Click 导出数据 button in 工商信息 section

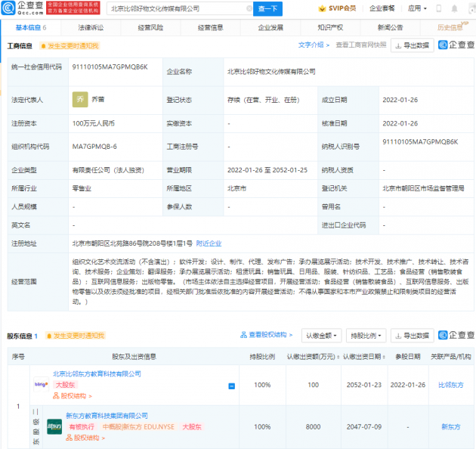click(413, 45)
